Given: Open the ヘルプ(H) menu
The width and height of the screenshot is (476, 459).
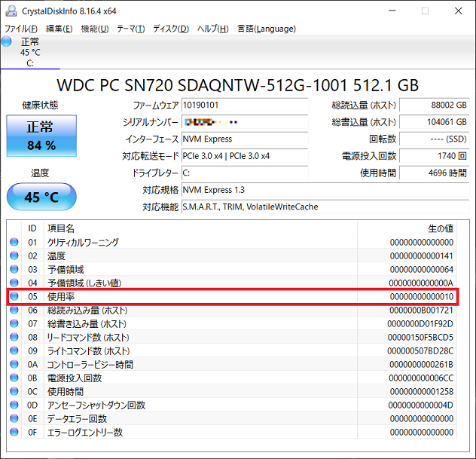Looking at the screenshot, I should [x=213, y=29].
